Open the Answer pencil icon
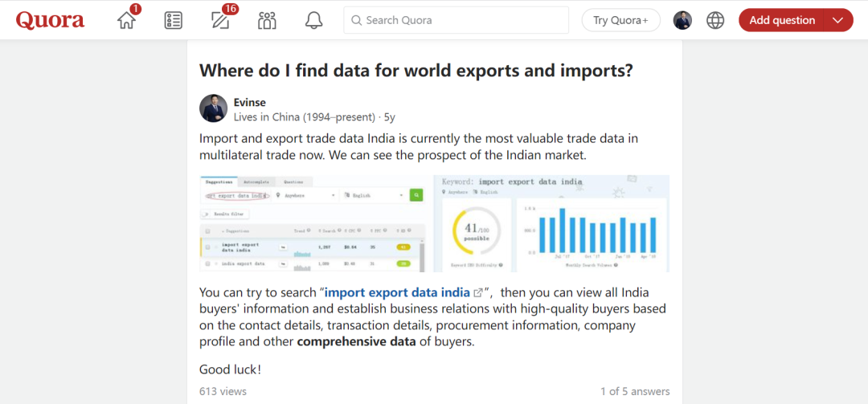Viewport: 868px width, 404px height. pyautogui.click(x=220, y=20)
